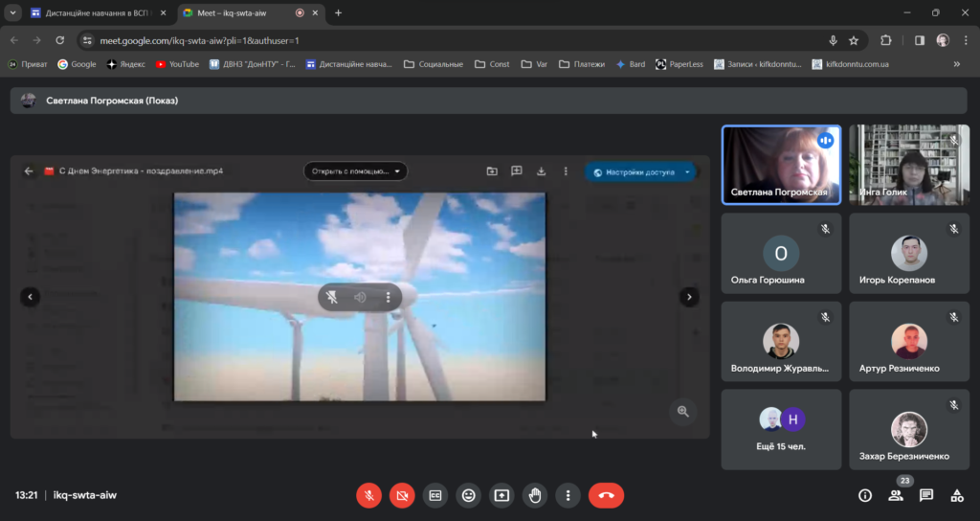
Task: Click the speaker volume icon on the video overlay
Action: coord(360,297)
